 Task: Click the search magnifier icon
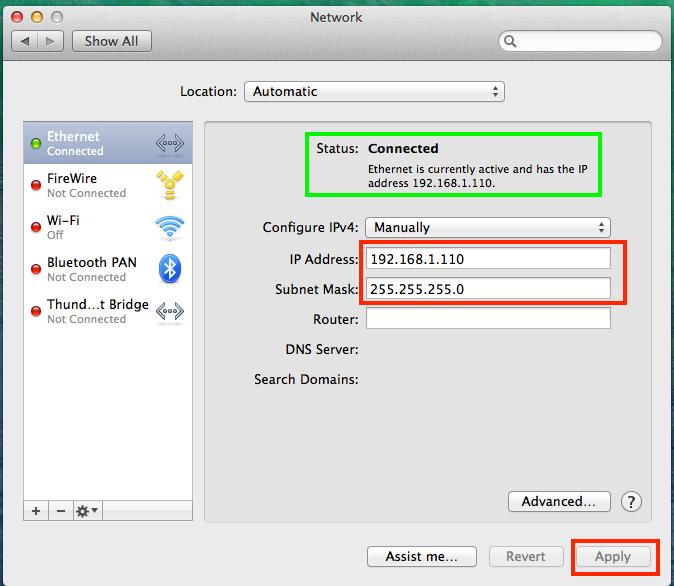(510, 41)
